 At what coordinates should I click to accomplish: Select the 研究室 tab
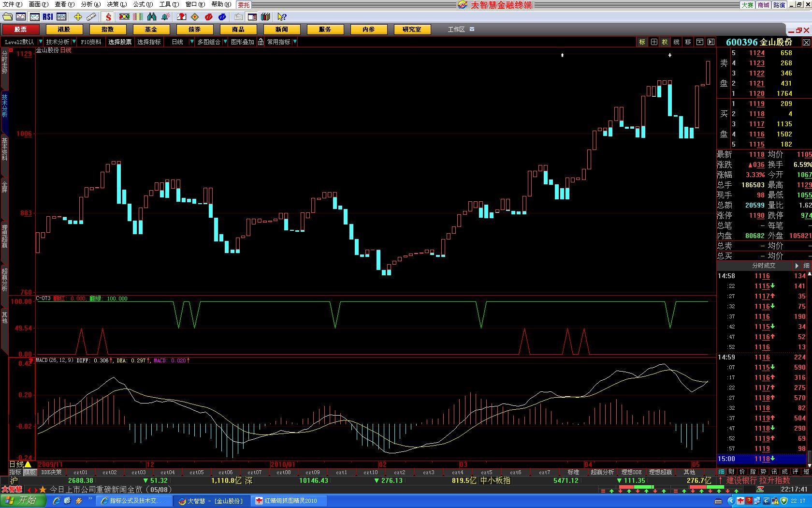pyautogui.click(x=412, y=30)
